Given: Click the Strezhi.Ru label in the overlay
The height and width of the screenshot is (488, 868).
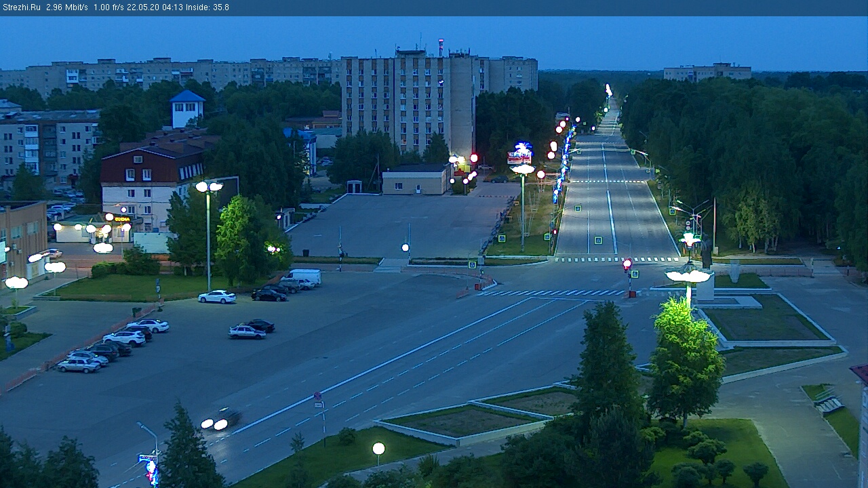Looking at the screenshot, I should click(22, 7).
